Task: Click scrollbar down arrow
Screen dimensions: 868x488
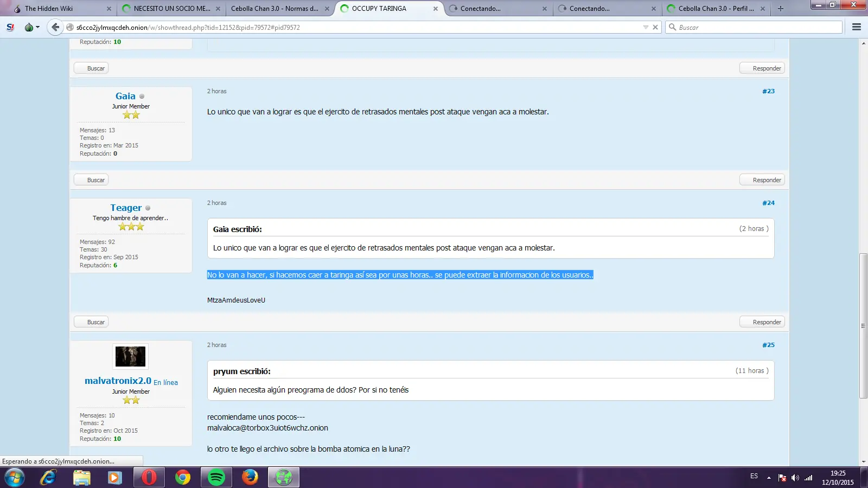Action: click(x=863, y=462)
